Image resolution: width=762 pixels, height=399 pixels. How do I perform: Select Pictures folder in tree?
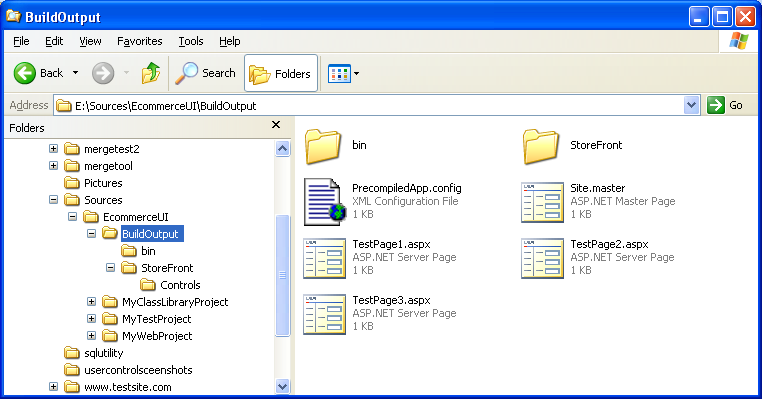(93, 183)
